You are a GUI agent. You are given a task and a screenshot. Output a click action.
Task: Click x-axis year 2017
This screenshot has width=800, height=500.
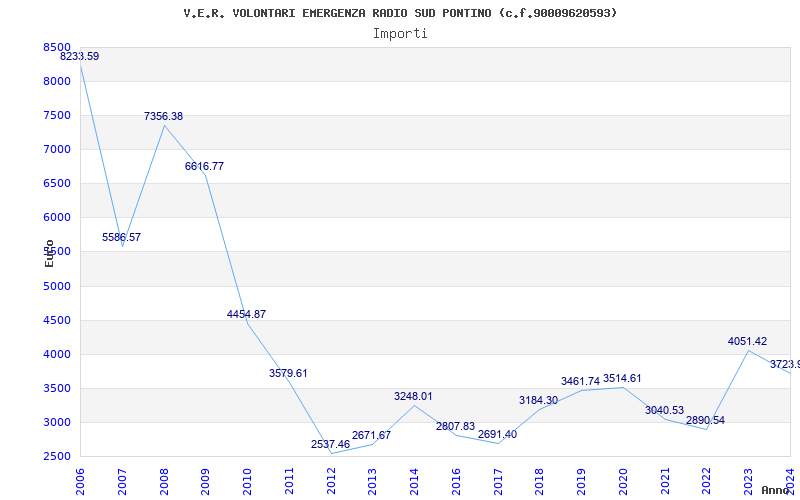tap(498, 482)
